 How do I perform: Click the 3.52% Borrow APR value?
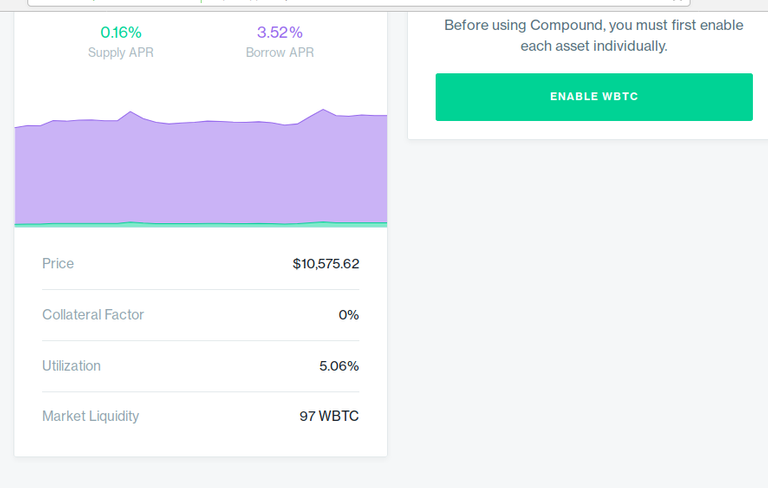pyautogui.click(x=280, y=32)
